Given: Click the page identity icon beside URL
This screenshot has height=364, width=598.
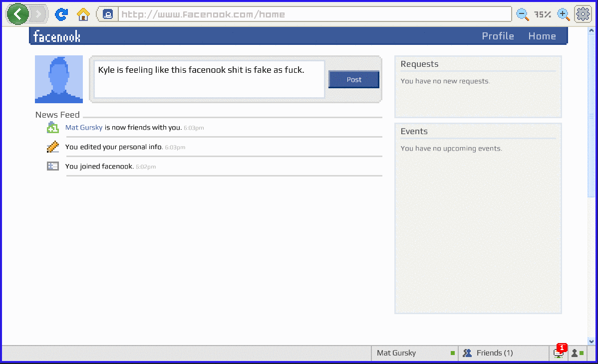Looking at the screenshot, I should (x=108, y=14).
